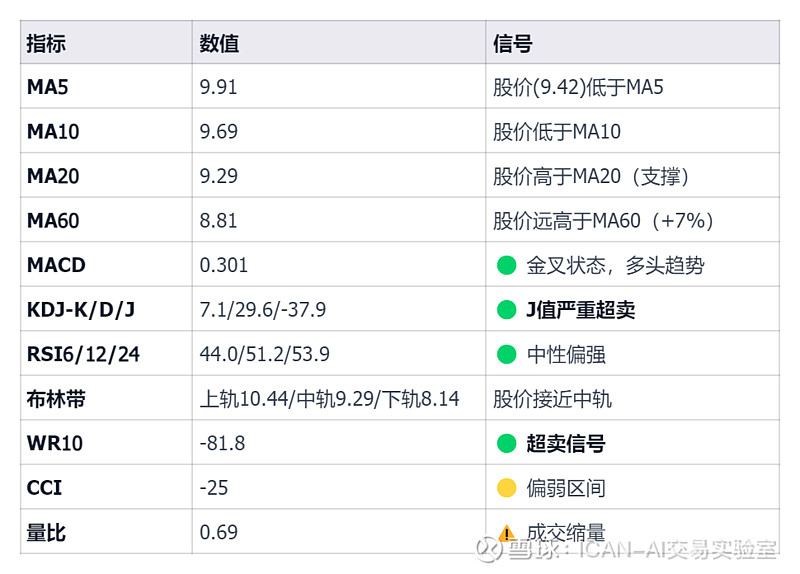
Task: Click the warning triangle beside 成交缩量
Action: pyautogui.click(x=507, y=533)
